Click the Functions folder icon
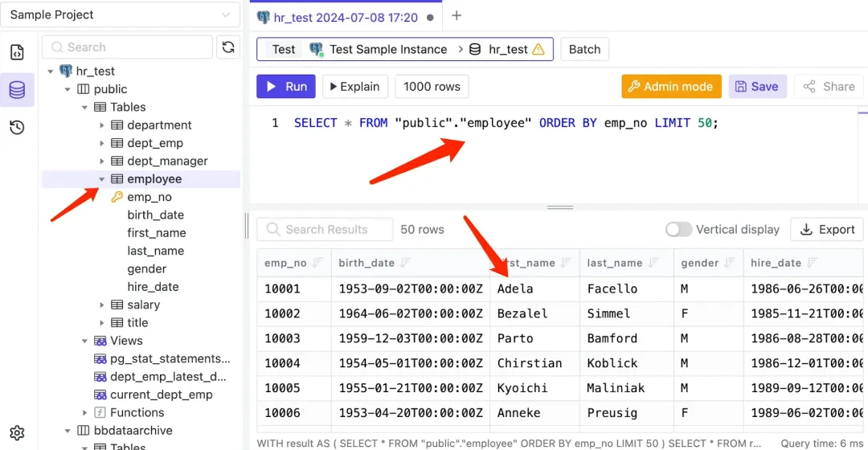This screenshot has width=868, height=450. [100, 412]
